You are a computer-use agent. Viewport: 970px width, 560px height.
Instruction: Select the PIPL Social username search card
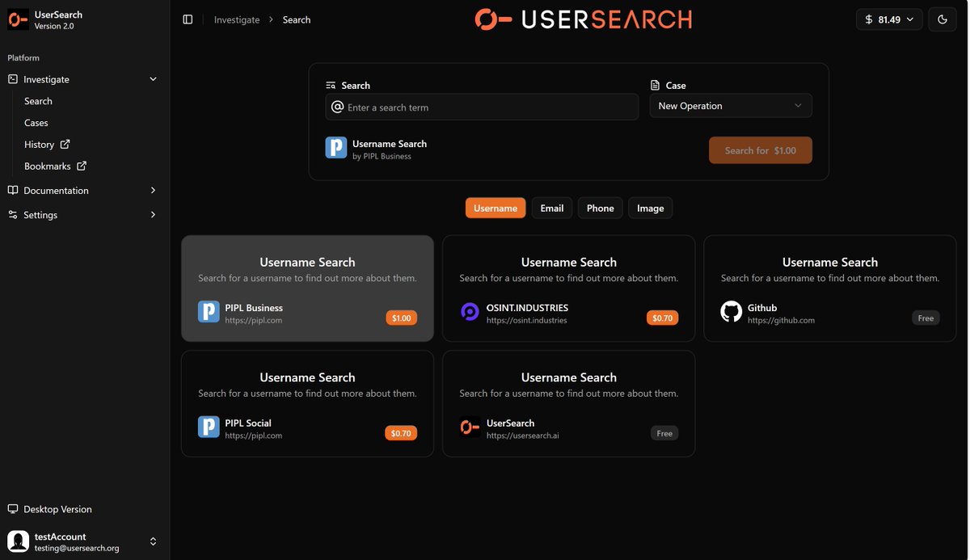point(307,403)
